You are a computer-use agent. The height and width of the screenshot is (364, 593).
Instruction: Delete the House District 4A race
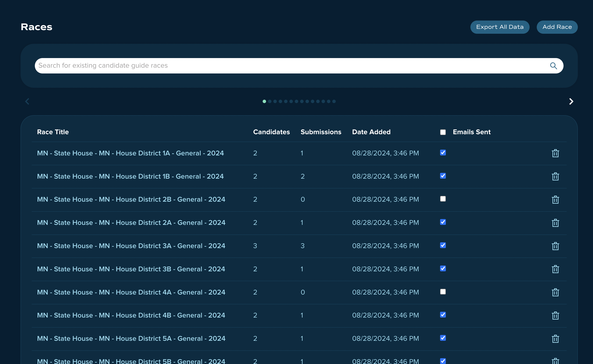tap(555, 292)
